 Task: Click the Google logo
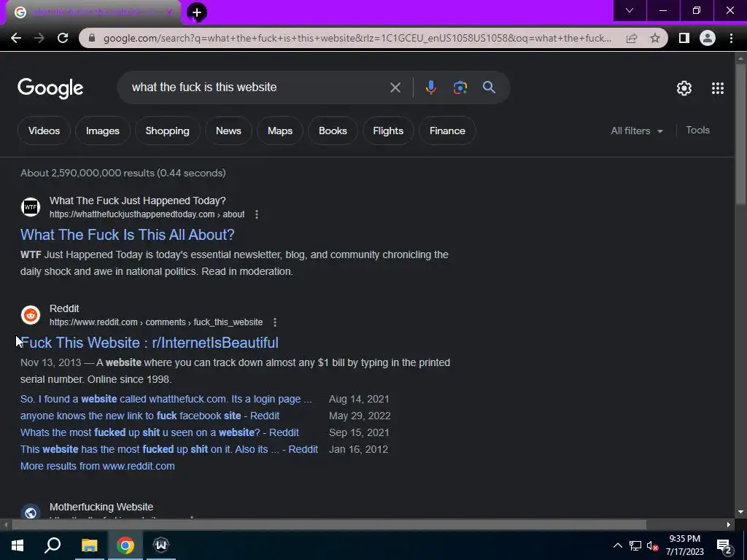(x=50, y=88)
